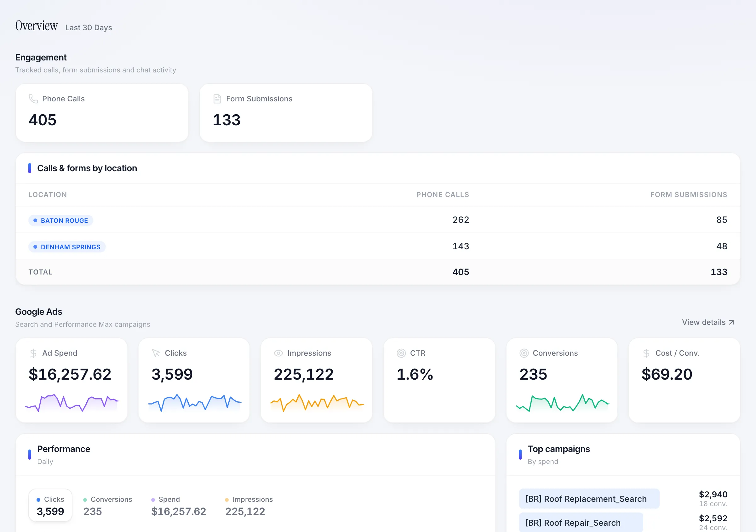This screenshot has height=532, width=756.
Task: Click the $2,592 campaign spend amount
Action: (x=713, y=518)
